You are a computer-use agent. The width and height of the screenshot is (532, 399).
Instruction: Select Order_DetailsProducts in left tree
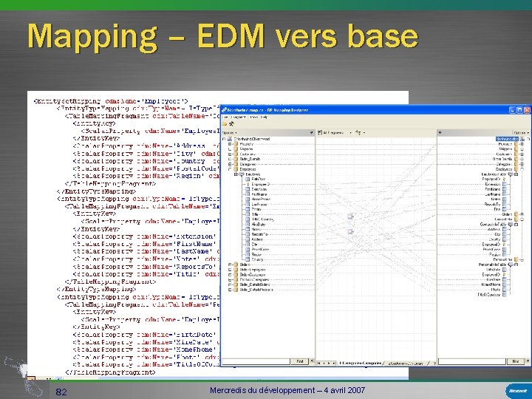click(x=256, y=290)
